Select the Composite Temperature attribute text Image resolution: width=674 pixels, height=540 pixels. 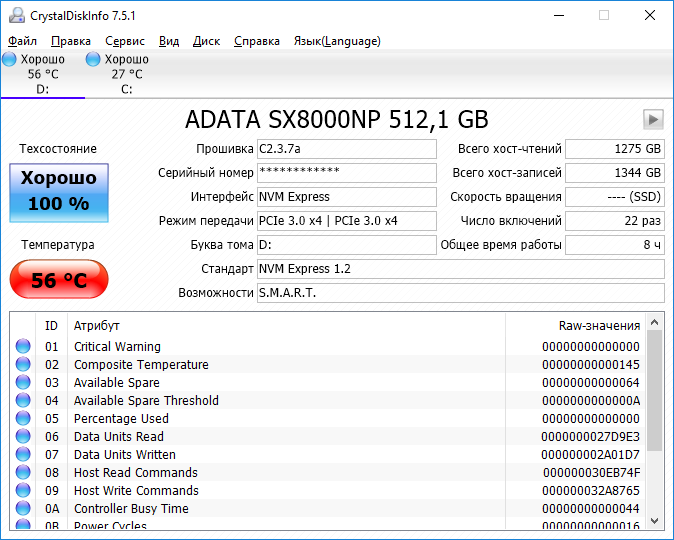coord(141,365)
